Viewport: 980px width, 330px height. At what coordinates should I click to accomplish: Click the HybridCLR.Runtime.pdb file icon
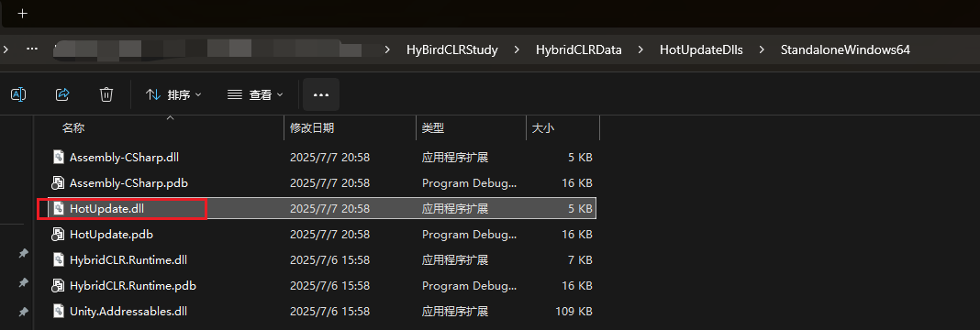(x=58, y=286)
